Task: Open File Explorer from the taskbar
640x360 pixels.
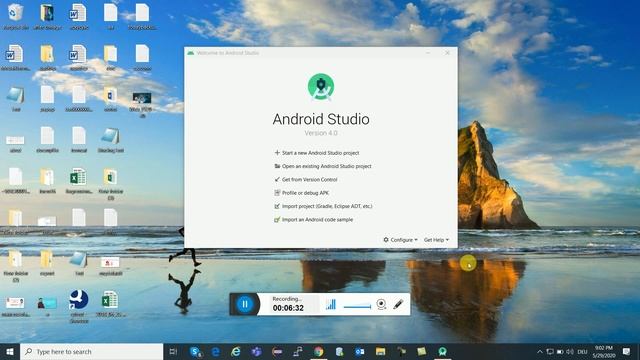Action: (380, 351)
